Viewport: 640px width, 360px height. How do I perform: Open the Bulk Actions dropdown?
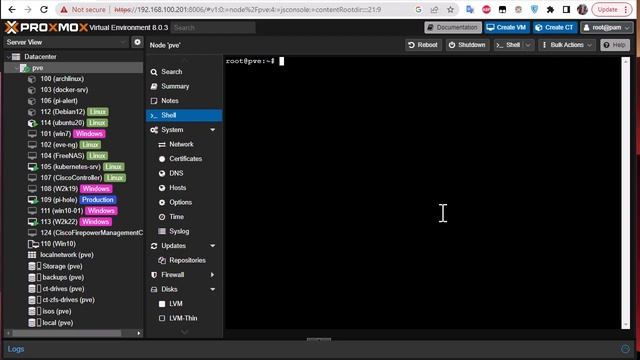[567, 45]
